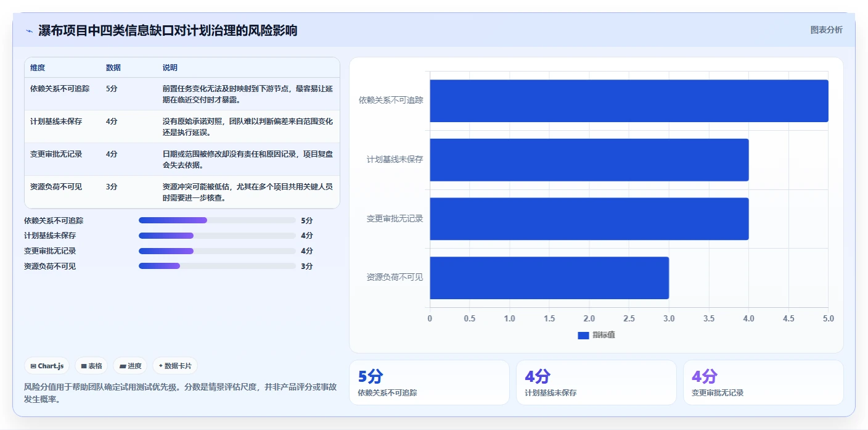Click the 3分 value in the table
The height and width of the screenshot is (430, 868).
click(112, 187)
